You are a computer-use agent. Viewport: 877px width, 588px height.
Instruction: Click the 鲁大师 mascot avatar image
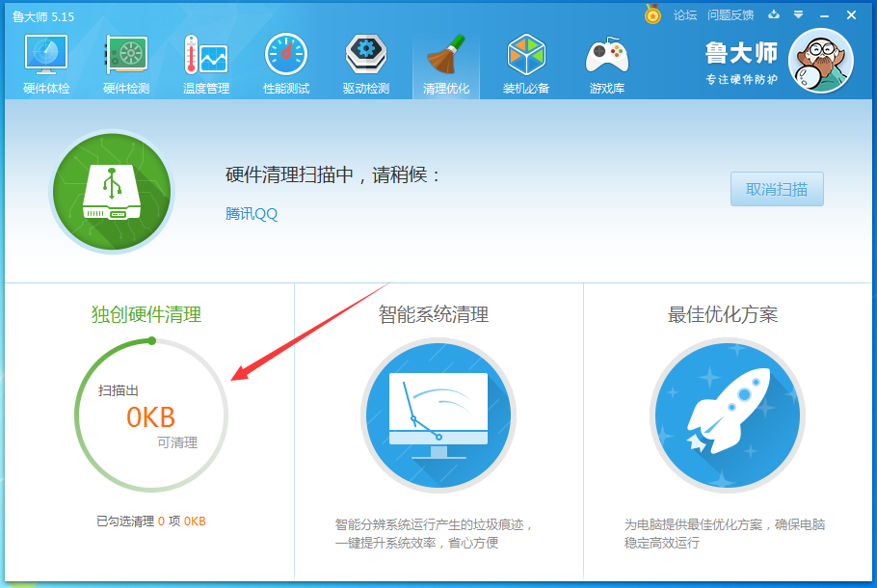(820, 60)
